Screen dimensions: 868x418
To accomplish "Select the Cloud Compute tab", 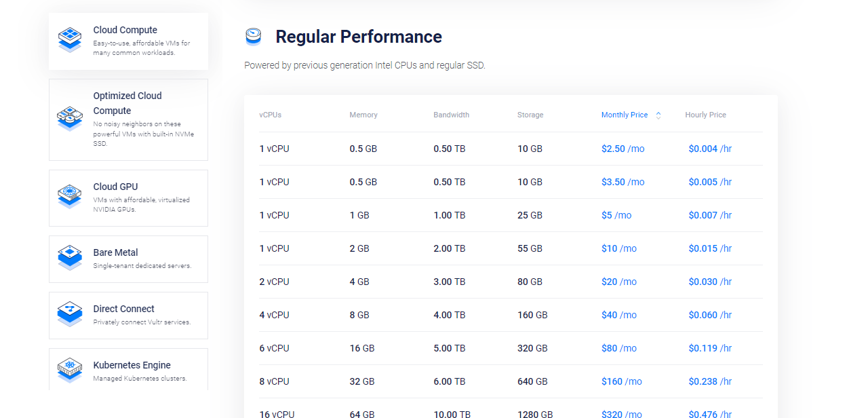I will pos(128,41).
